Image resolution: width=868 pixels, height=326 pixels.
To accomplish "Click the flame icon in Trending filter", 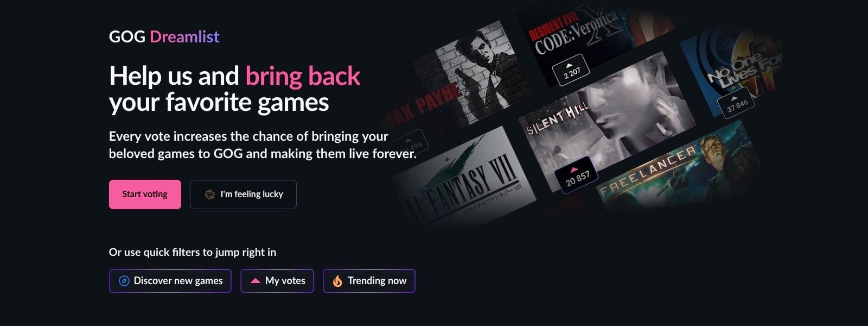I will click(x=337, y=281).
